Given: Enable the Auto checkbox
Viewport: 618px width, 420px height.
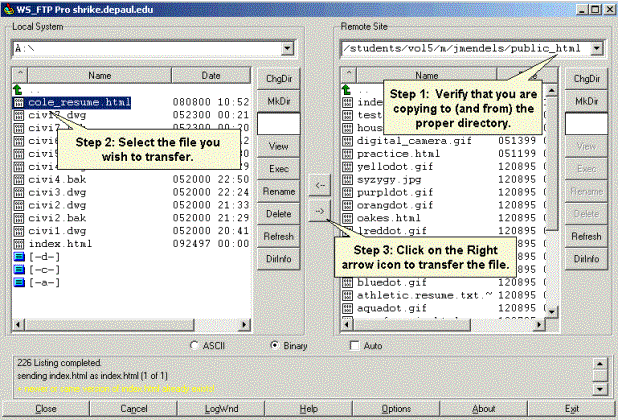Looking at the screenshot, I should click(355, 346).
